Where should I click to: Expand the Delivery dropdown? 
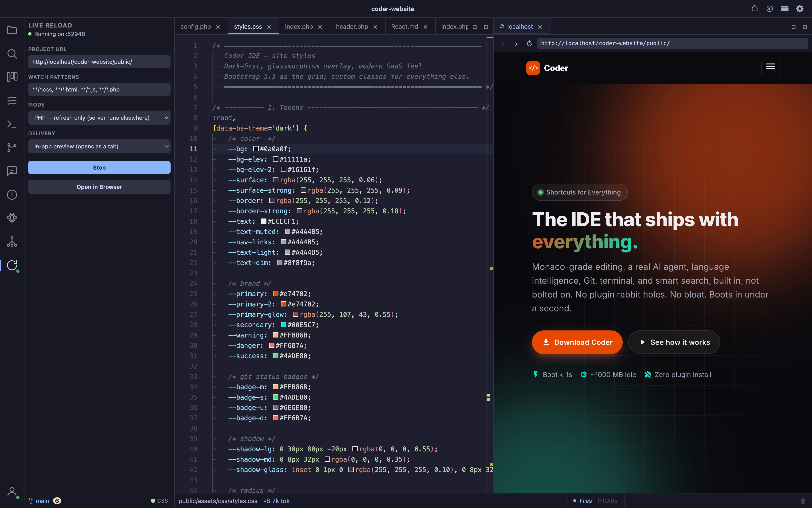tap(99, 147)
